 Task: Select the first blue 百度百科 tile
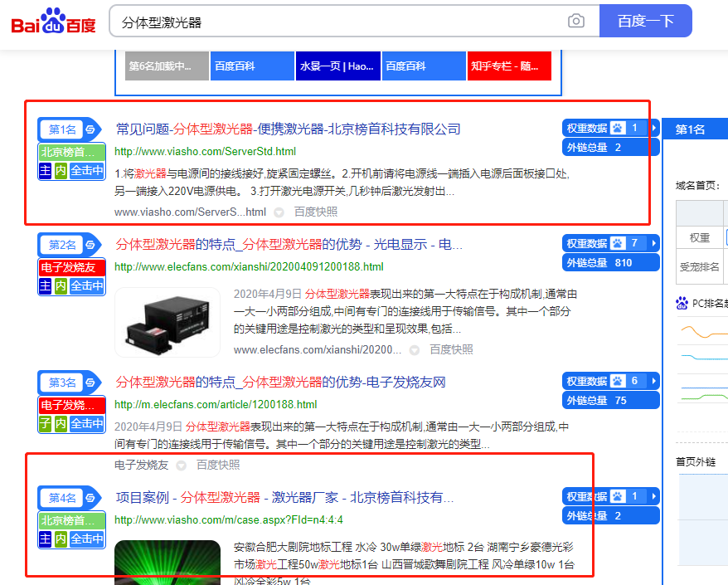coord(252,66)
